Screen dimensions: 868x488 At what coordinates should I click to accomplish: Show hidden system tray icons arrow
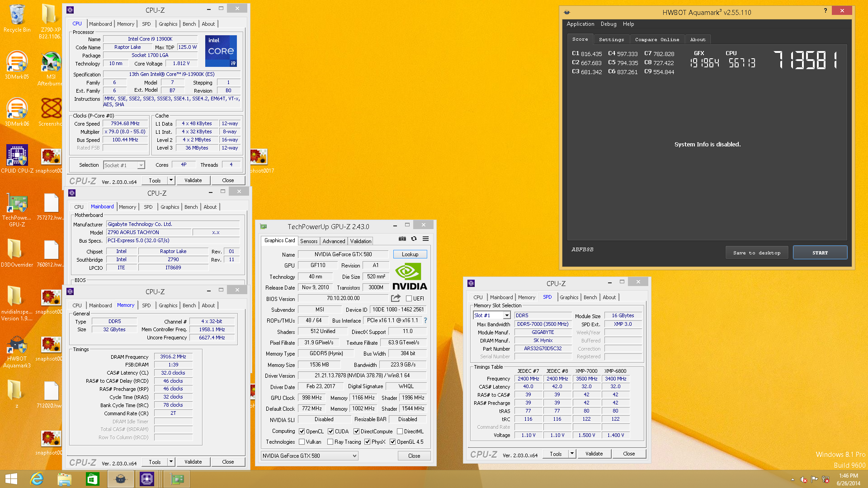click(792, 479)
